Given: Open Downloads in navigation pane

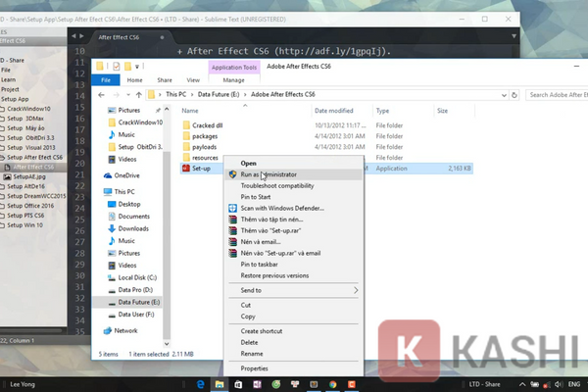Looking at the screenshot, I should pyautogui.click(x=133, y=228).
